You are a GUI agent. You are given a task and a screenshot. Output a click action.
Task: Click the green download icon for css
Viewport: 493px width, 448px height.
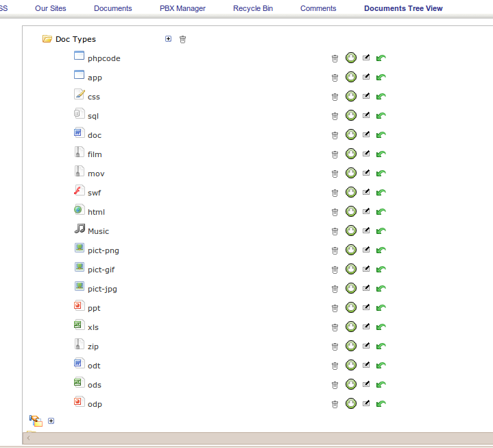[x=351, y=97]
